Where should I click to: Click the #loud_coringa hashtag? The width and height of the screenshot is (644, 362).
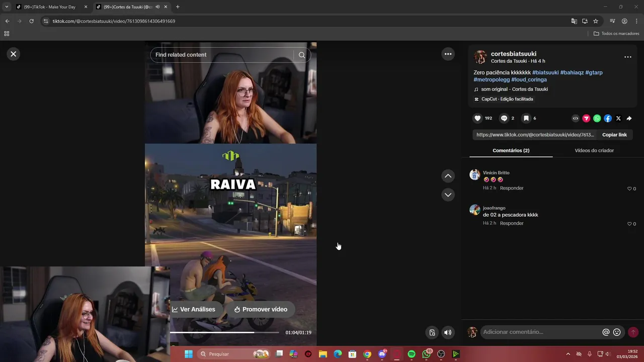click(x=529, y=79)
